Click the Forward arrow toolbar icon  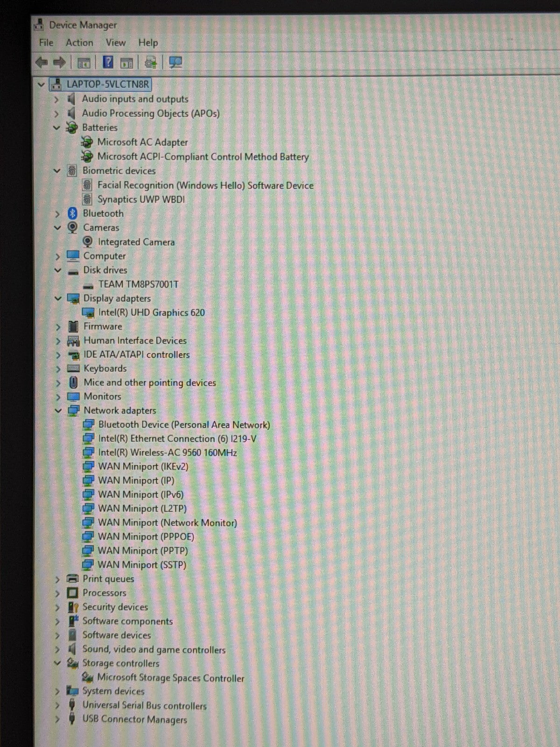[x=59, y=62]
